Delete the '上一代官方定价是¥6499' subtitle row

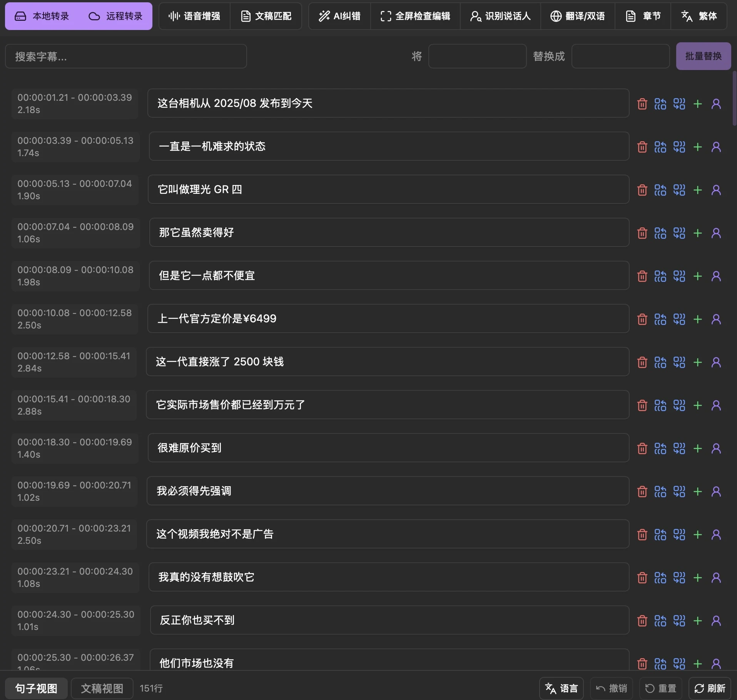642,319
